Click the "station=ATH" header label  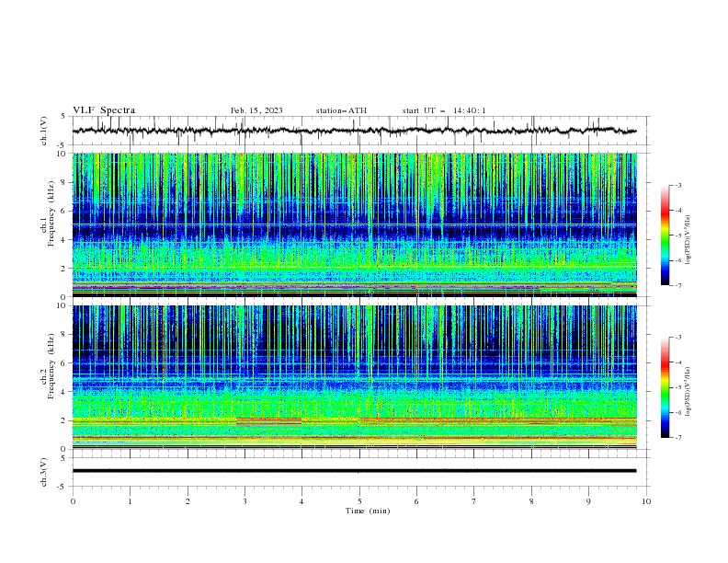point(341,110)
